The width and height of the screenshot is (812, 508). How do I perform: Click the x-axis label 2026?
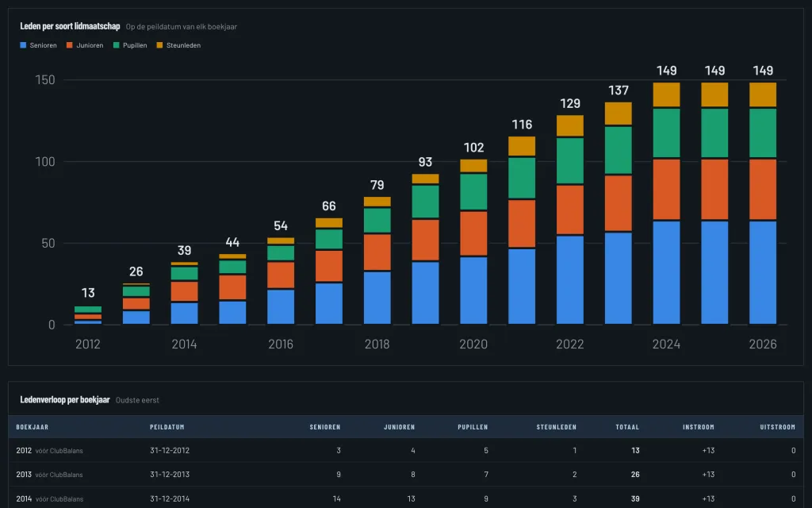point(763,344)
